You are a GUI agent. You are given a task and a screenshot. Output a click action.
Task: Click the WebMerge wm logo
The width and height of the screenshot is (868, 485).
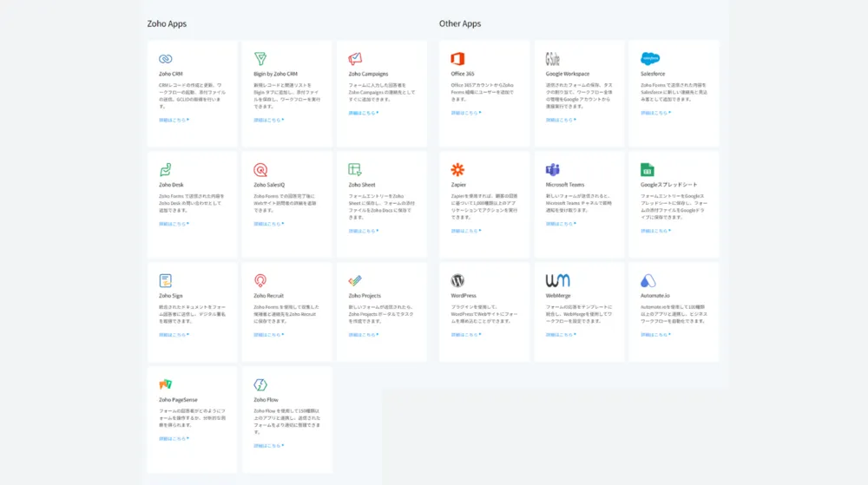[x=557, y=280]
